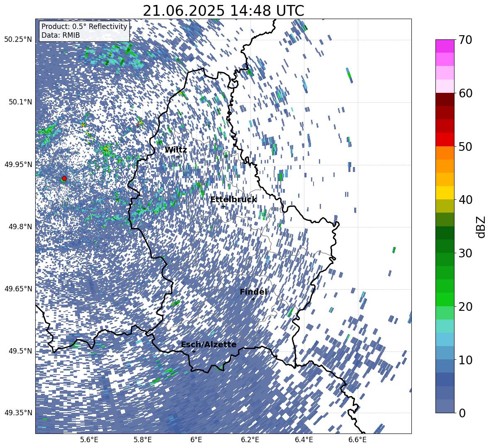The image size is (491, 448).
Task: Click the 49.5°N latitude label
Action: click(20, 351)
